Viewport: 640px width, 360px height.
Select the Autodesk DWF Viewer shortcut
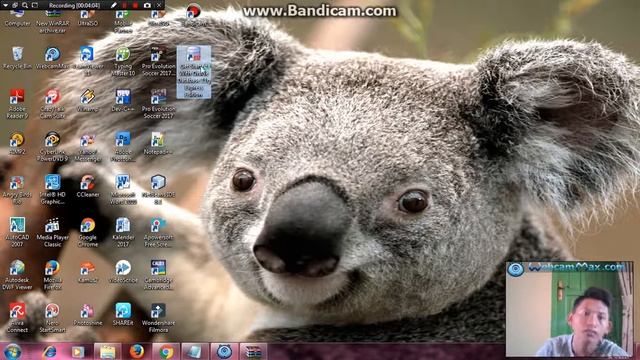coord(17,275)
